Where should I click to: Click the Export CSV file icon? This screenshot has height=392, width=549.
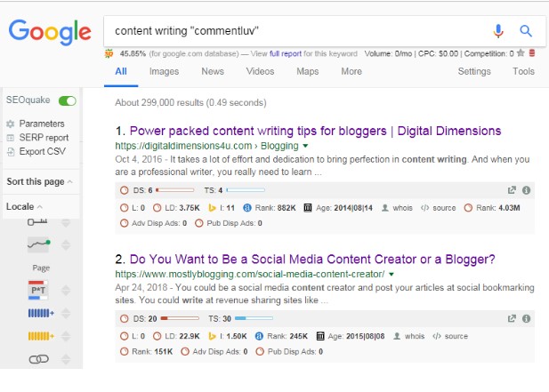coord(11,152)
